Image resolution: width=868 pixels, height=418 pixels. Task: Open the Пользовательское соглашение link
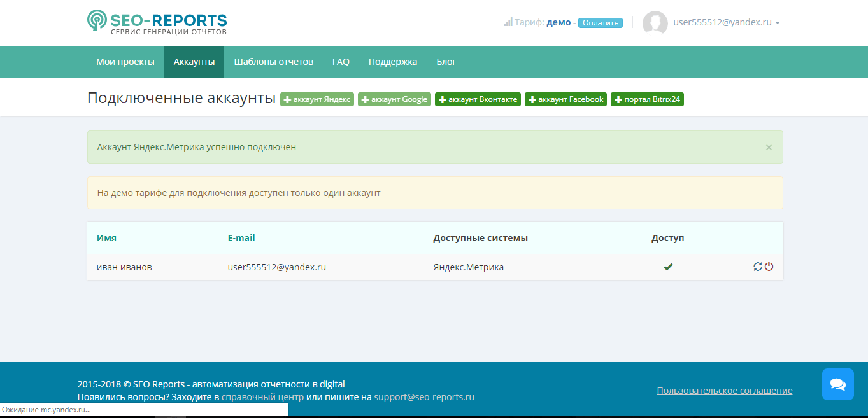[x=724, y=391]
